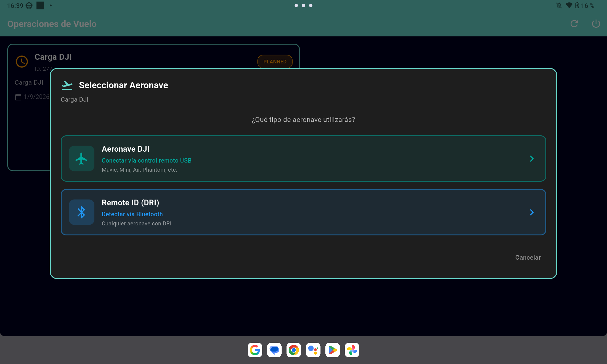Select the Aeronave DJI option

(303, 158)
